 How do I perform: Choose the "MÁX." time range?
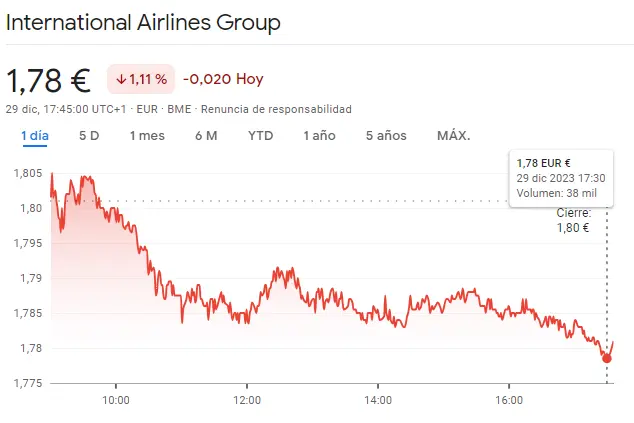coord(453,136)
